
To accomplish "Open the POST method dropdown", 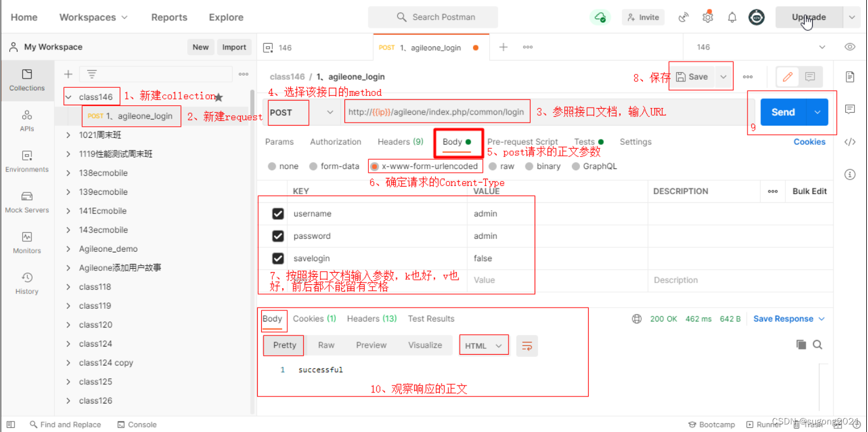I will click(301, 112).
